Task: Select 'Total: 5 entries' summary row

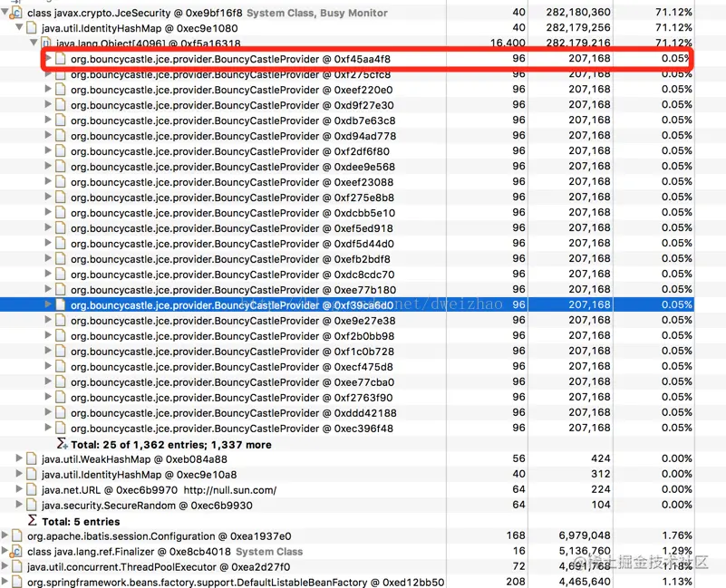Action: pyautogui.click(x=81, y=521)
